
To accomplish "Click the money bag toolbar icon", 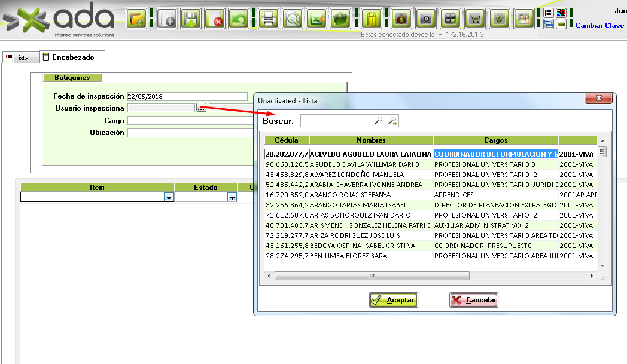I will 402,19.
